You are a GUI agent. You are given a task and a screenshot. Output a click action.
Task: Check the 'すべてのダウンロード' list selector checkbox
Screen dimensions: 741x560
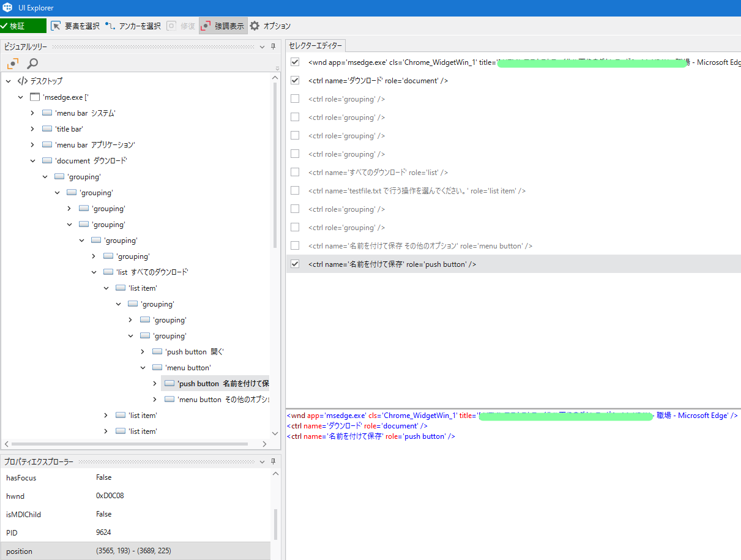click(x=295, y=173)
